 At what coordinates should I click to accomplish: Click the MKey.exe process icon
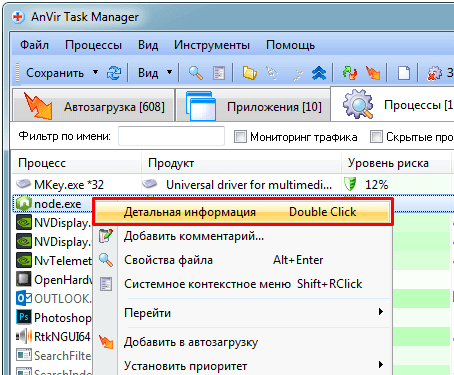point(24,184)
